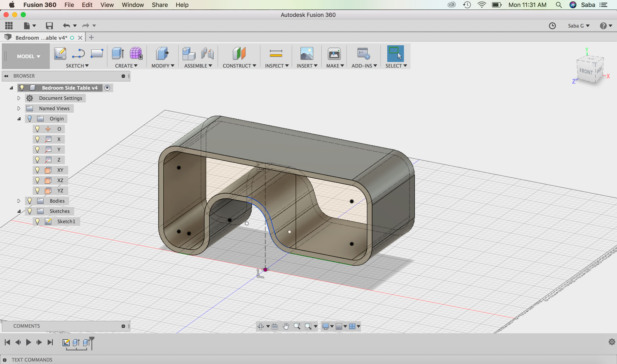Expand the Bodies folder

click(19, 201)
